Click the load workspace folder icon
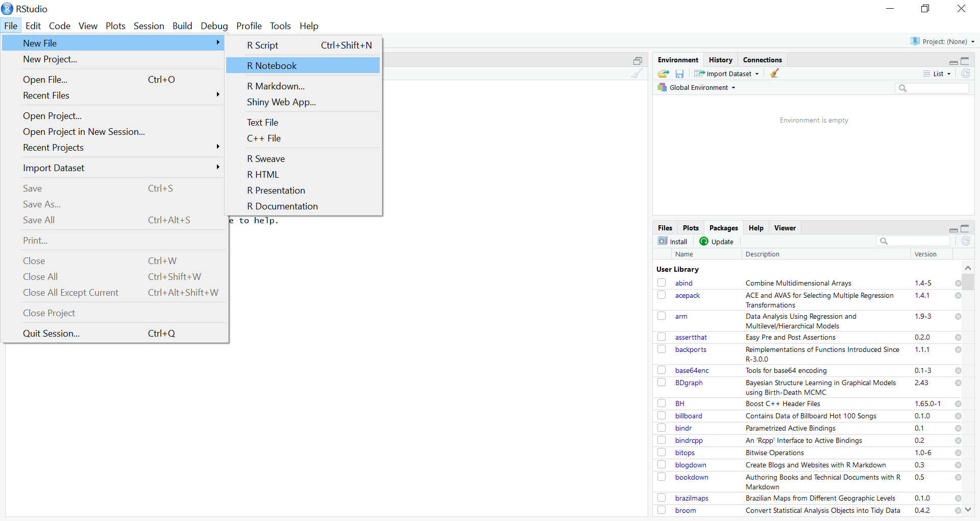Screen dimensions: 980x521 point(663,74)
